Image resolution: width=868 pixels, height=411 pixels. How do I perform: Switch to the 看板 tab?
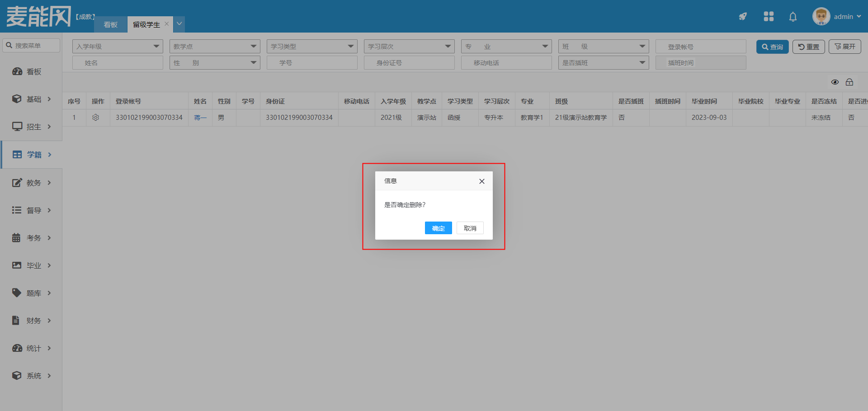tap(111, 24)
